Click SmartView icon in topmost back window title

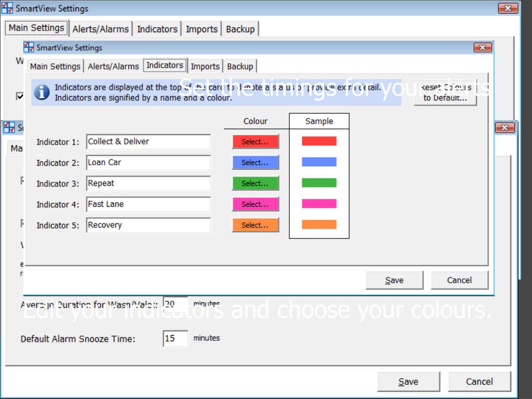click(7, 8)
